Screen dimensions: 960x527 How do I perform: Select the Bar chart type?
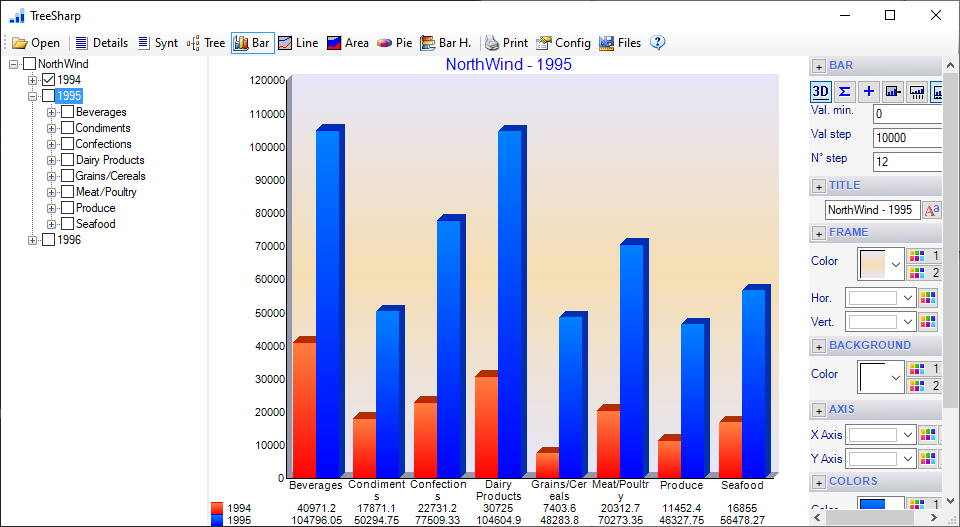coord(252,43)
